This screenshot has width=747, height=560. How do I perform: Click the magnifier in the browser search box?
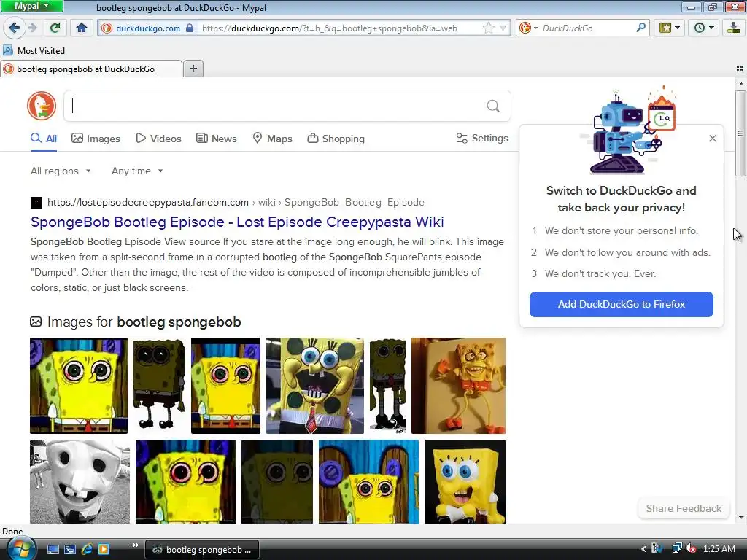click(640, 28)
